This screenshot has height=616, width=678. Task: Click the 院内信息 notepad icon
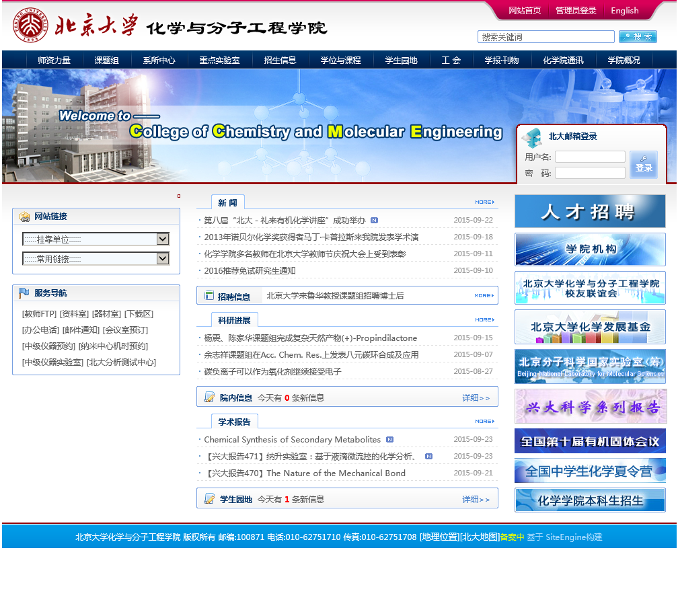(209, 397)
